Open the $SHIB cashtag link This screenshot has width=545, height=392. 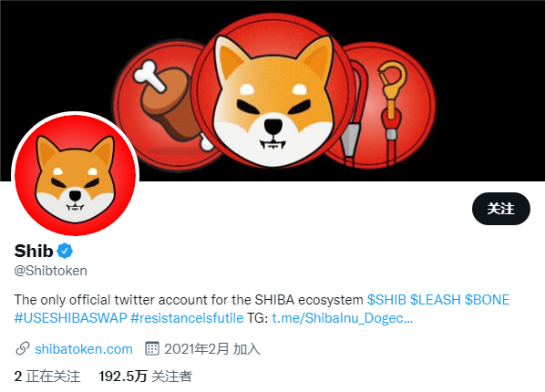(386, 300)
